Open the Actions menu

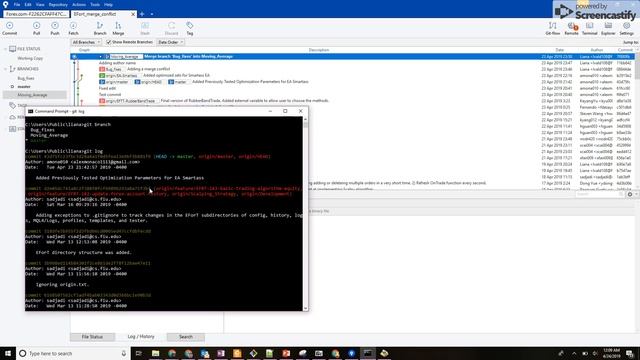(x=79, y=4)
